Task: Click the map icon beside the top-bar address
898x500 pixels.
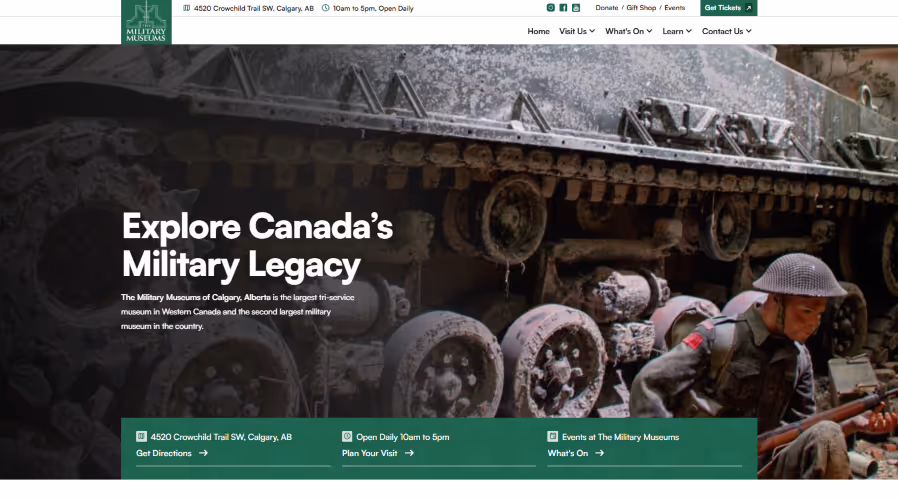Action: [187, 8]
